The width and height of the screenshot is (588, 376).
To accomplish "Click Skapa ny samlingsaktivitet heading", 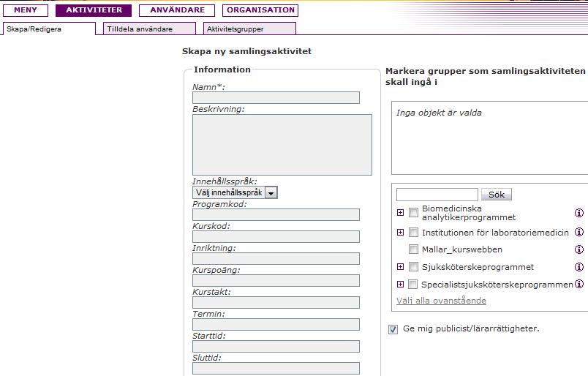I will [246, 51].
